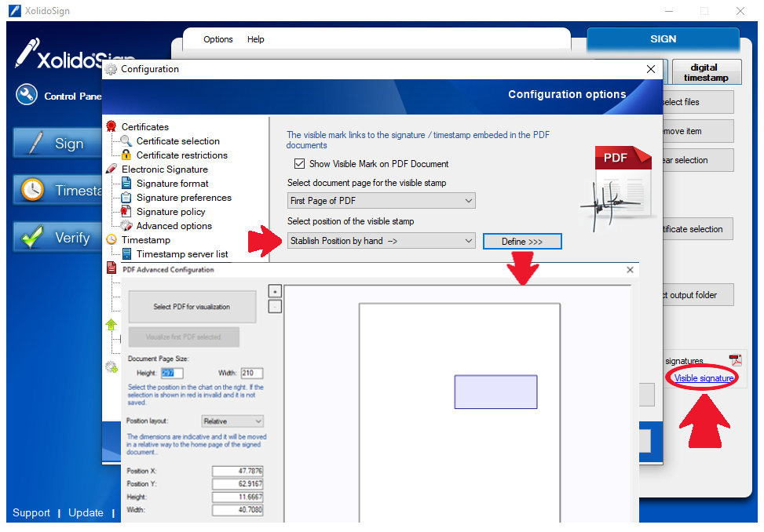Select Signature preferences tree item
The image size is (764, 532).
pyautogui.click(x=184, y=197)
